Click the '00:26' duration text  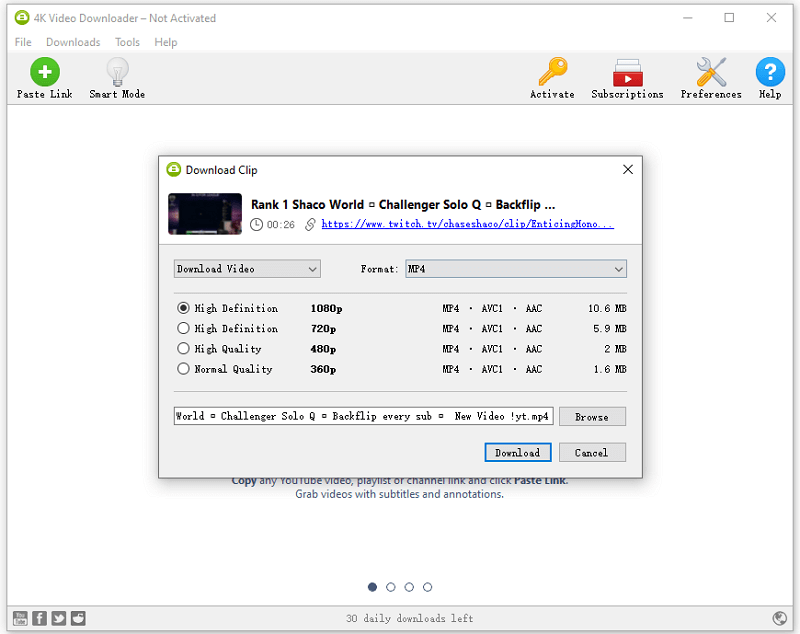(281, 224)
